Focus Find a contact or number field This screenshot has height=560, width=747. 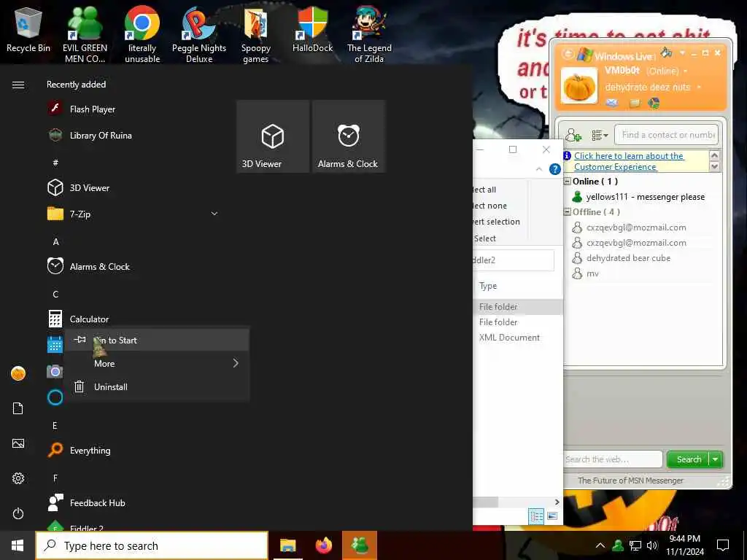point(666,135)
